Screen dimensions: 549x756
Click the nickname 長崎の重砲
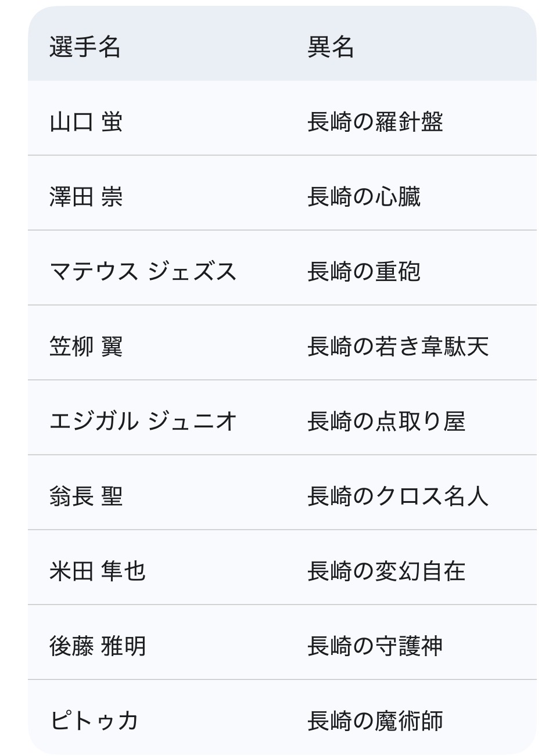click(364, 272)
